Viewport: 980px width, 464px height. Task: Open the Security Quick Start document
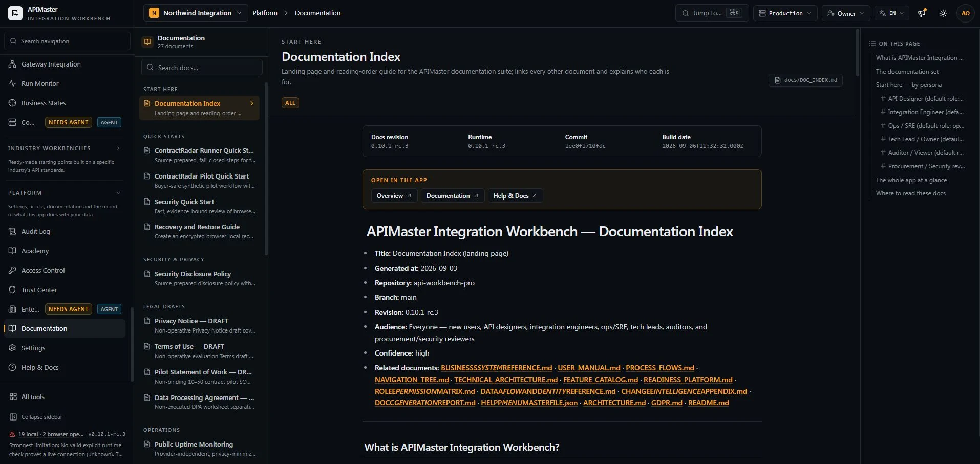[200, 206]
